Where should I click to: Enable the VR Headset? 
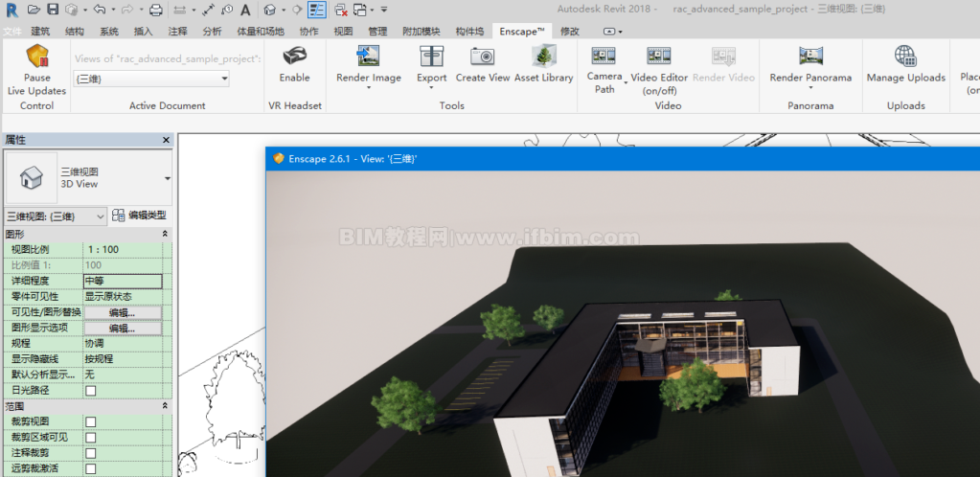294,64
